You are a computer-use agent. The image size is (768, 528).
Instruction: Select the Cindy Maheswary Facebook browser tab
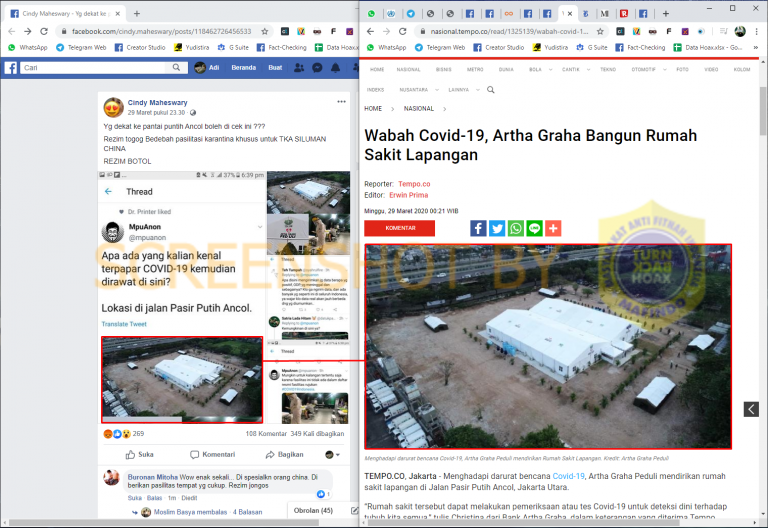(65, 14)
